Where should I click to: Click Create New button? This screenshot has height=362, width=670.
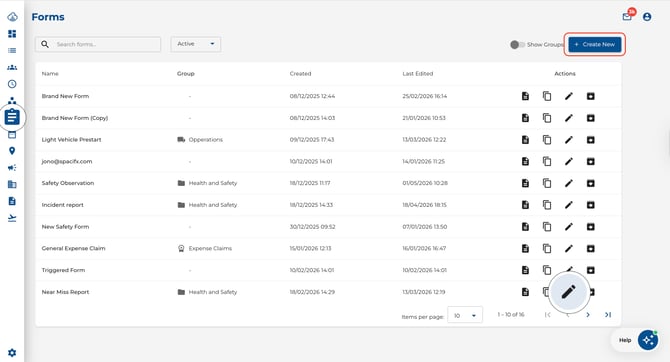tap(595, 44)
